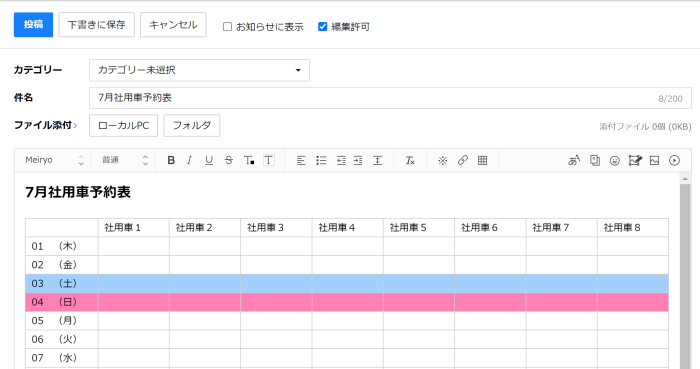Viewport: 700px width, 369px height.
Task: Insert a hyperlink with the link icon
Action: click(462, 160)
